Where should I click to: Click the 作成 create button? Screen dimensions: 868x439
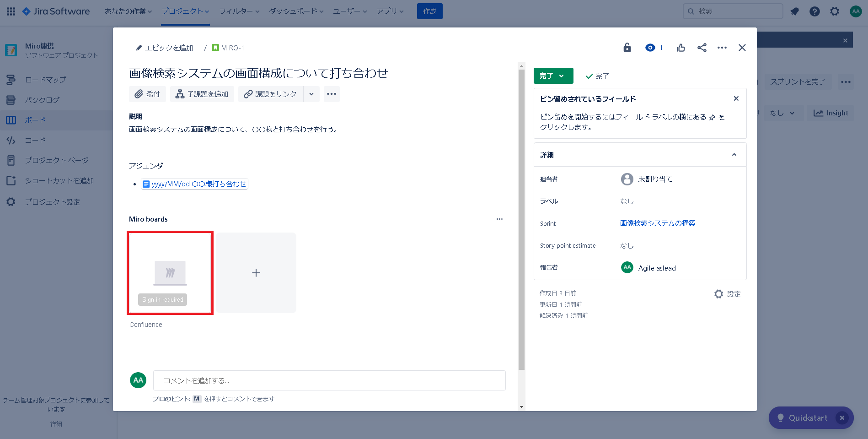coord(429,11)
